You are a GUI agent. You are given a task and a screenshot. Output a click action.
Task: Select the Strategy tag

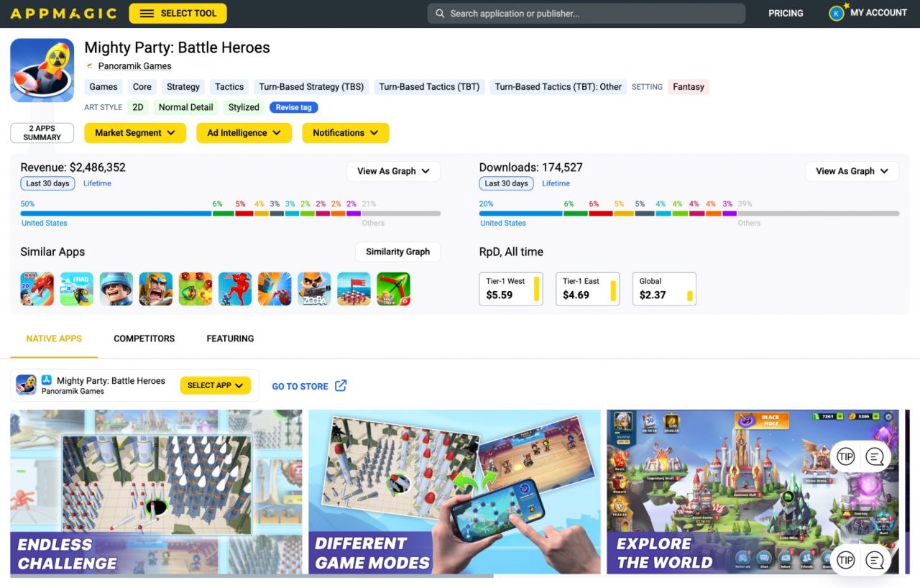coord(183,87)
